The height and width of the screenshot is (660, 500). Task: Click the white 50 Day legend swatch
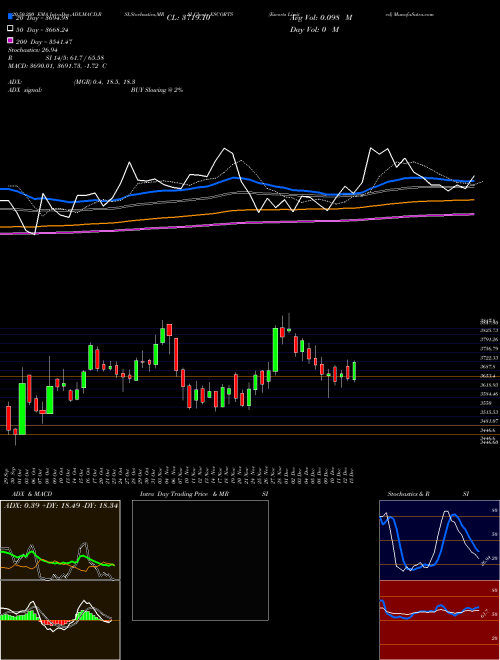point(11,29)
